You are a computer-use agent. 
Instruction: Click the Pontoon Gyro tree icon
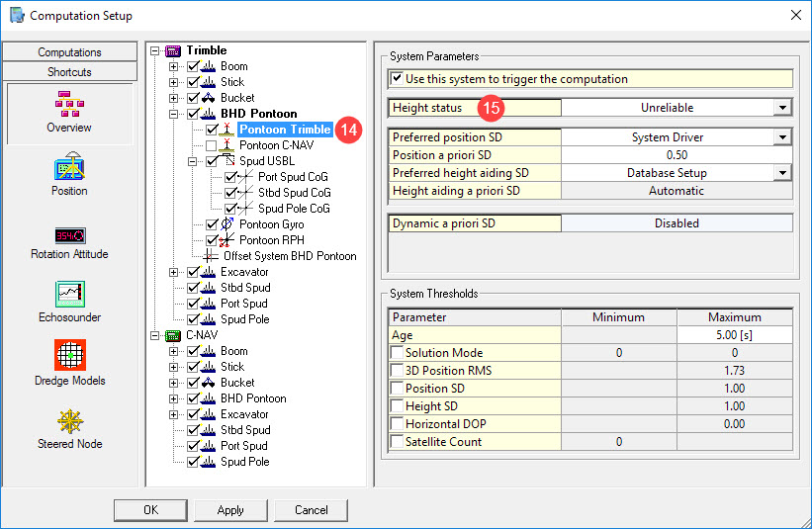coord(228,224)
